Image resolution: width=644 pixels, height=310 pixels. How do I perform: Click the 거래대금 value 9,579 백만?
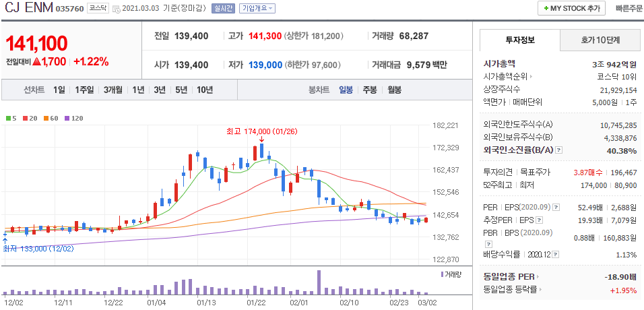tap(426, 65)
